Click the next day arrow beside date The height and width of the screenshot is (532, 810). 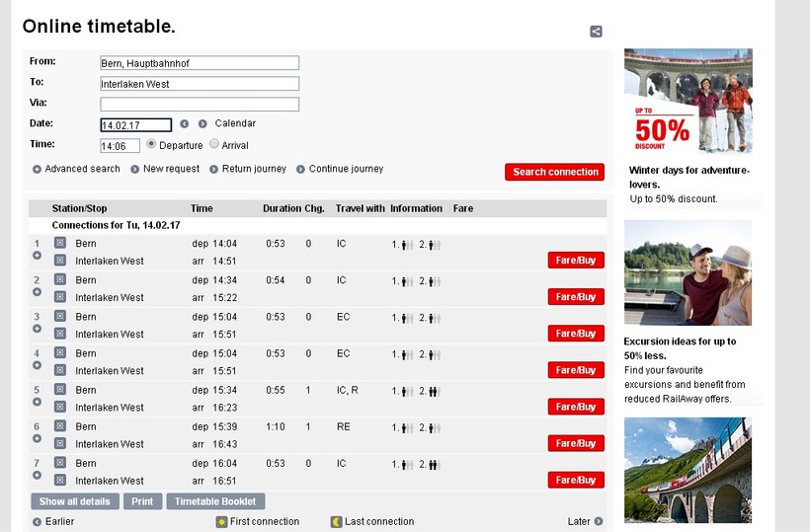click(x=202, y=124)
